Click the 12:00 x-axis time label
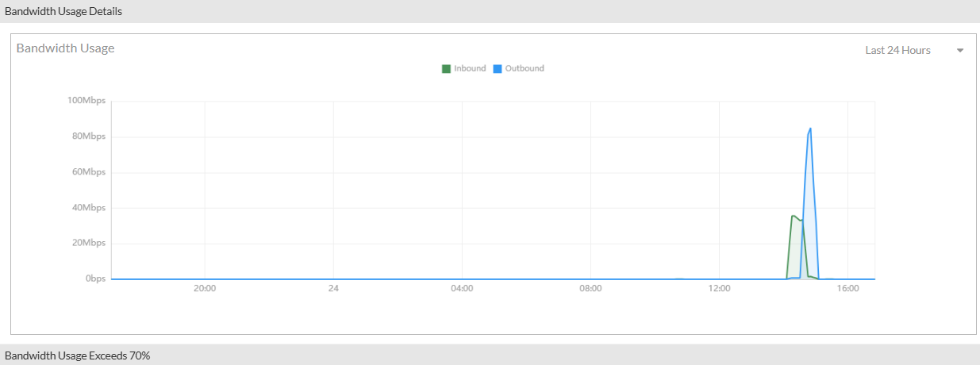The width and height of the screenshot is (980, 365). pyautogui.click(x=719, y=289)
